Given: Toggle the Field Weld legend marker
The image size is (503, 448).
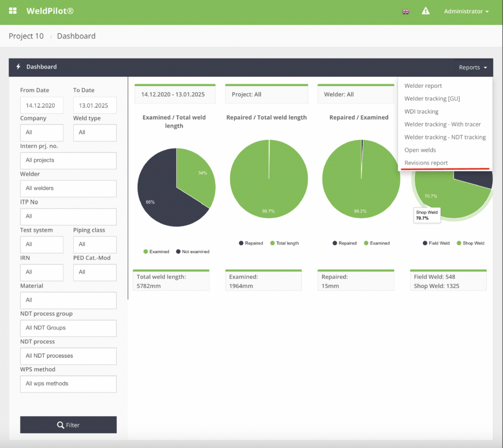Looking at the screenshot, I should point(425,243).
